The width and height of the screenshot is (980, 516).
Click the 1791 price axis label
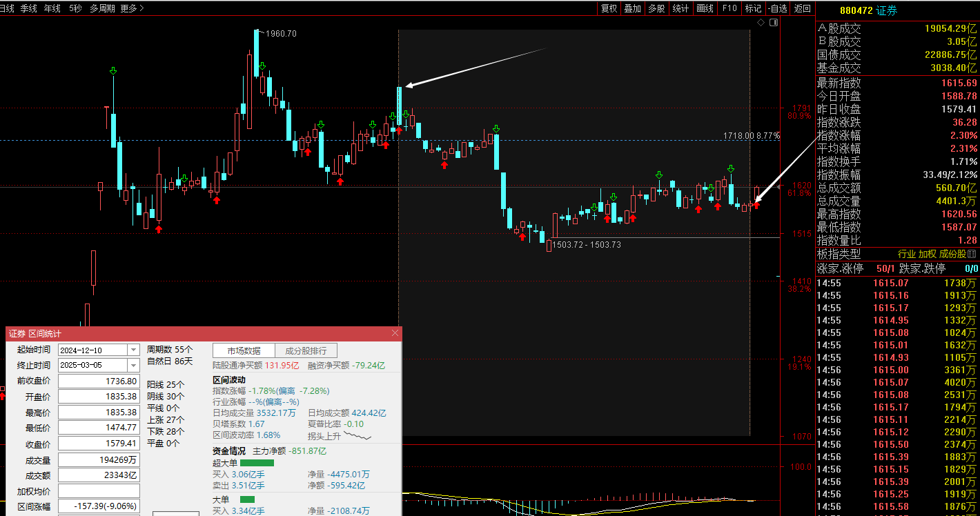(x=801, y=108)
